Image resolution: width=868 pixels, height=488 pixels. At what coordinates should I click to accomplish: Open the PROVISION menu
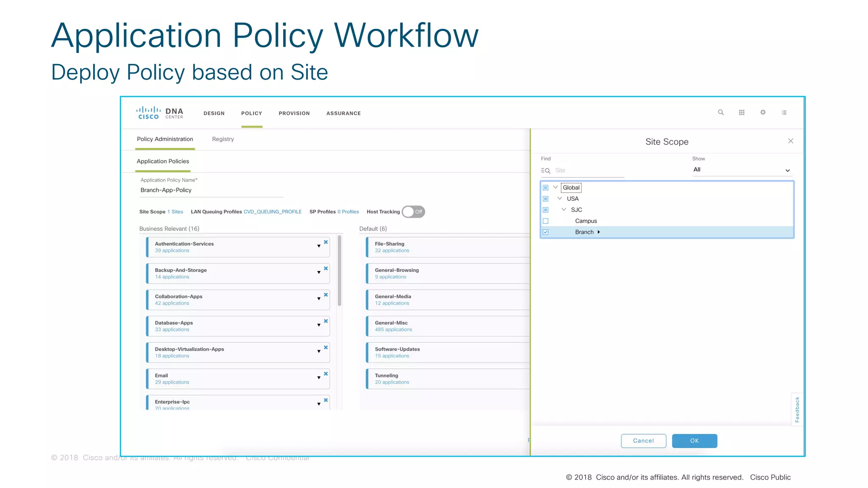click(294, 114)
